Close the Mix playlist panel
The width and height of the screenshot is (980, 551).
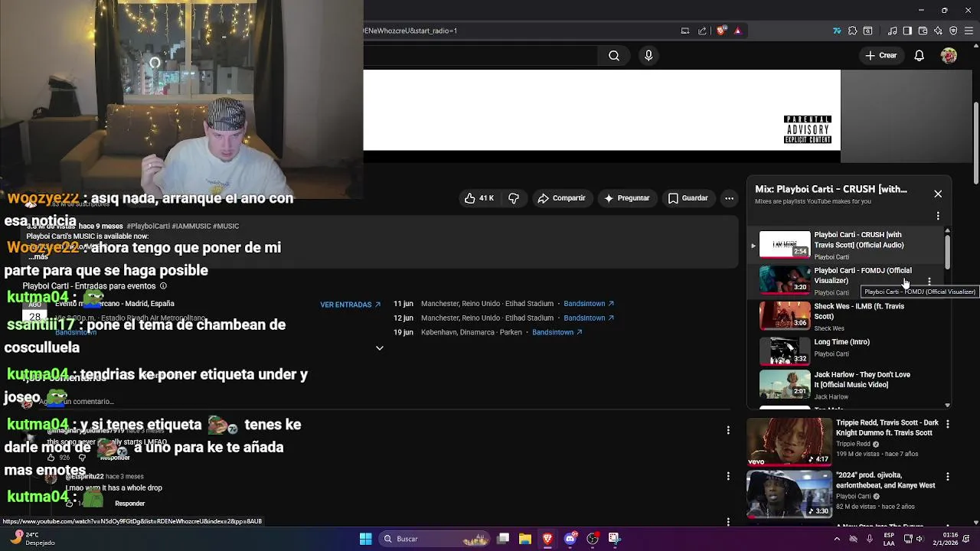click(x=938, y=194)
